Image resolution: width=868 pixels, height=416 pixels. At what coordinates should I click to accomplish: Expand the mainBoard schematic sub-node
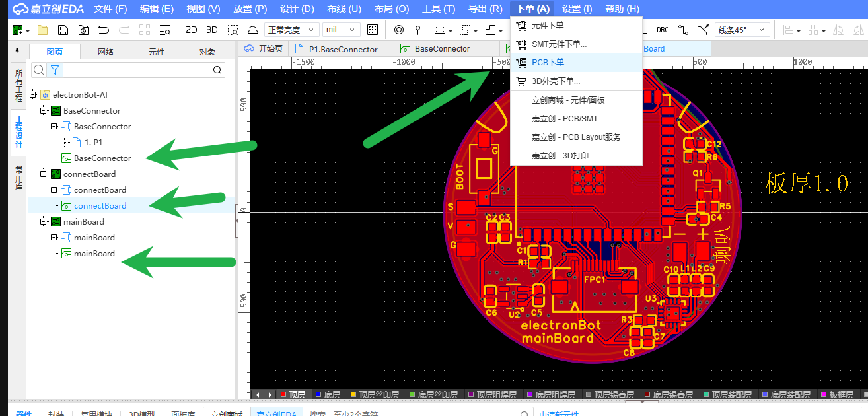(54, 238)
